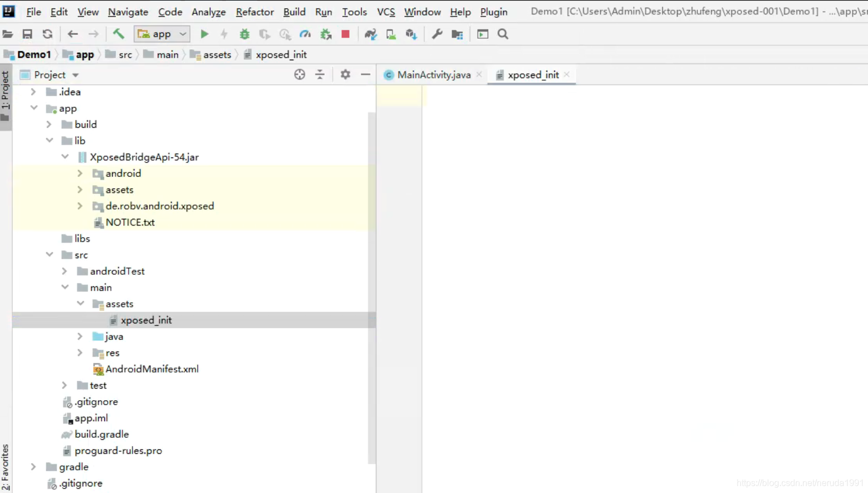This screenshot has width=868, height=493.
Task: Collapse the app module node
Action: [x=34, y=108]
